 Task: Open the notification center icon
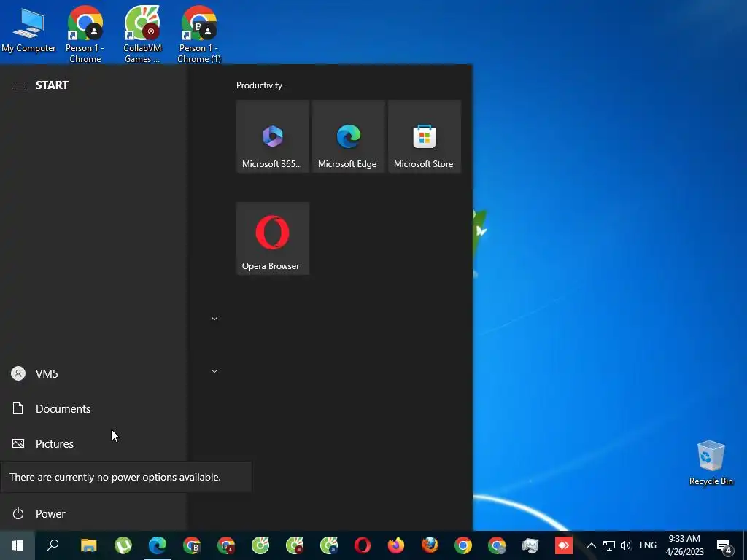[x=724, y=545]
